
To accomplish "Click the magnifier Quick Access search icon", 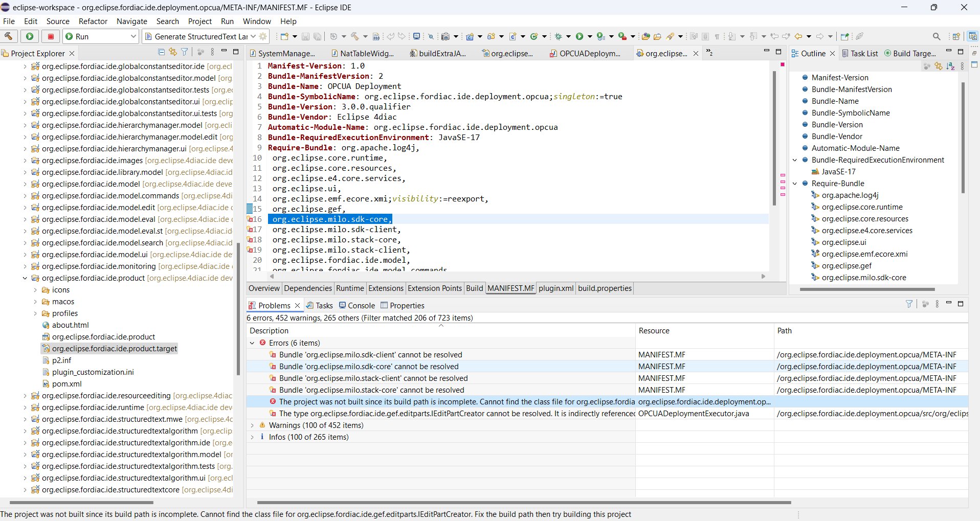I will (x=937, y=36).
